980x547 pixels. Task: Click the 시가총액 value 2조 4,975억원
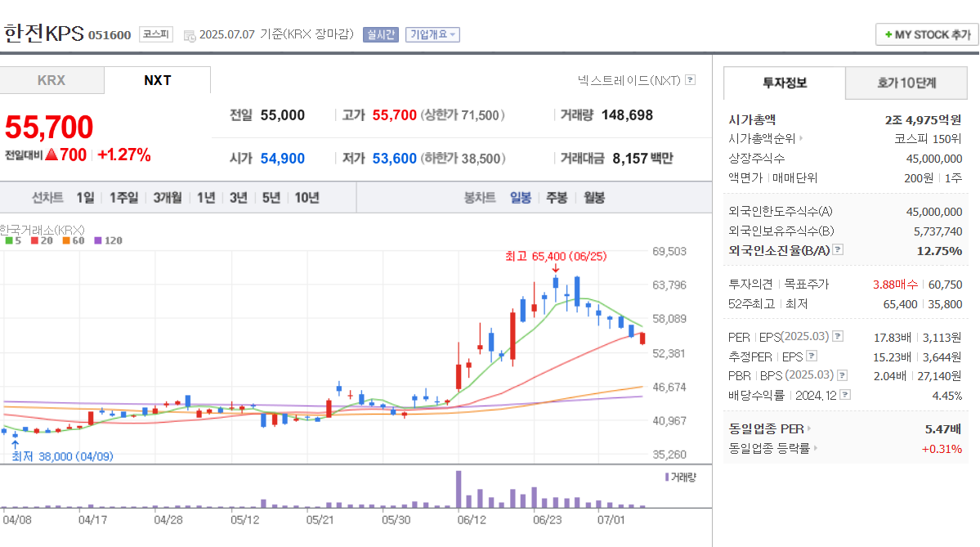click(923, 119)
